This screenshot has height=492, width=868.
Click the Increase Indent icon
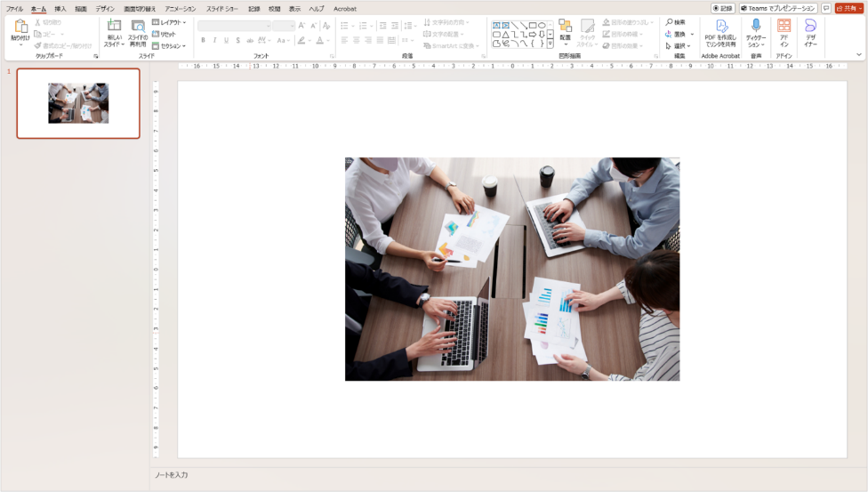tap(395, 26)
